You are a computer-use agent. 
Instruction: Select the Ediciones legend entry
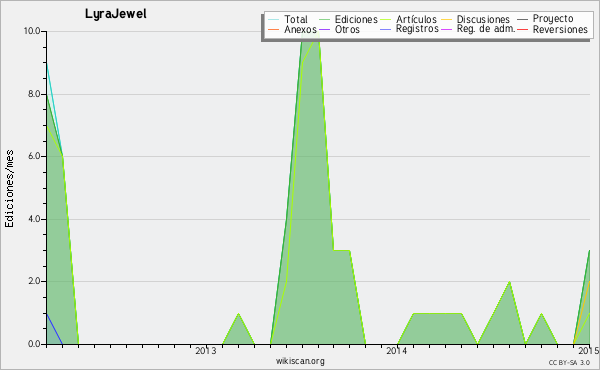click(356, 19)
